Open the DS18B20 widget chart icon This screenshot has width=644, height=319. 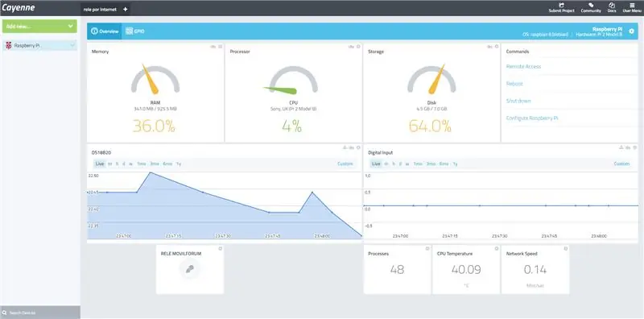pos(352,147)
